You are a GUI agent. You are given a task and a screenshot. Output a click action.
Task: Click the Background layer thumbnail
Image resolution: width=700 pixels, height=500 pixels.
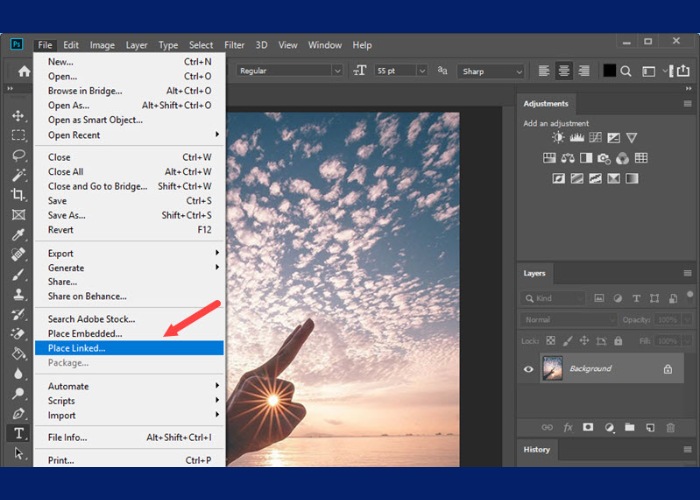click(x=552, y=368)
